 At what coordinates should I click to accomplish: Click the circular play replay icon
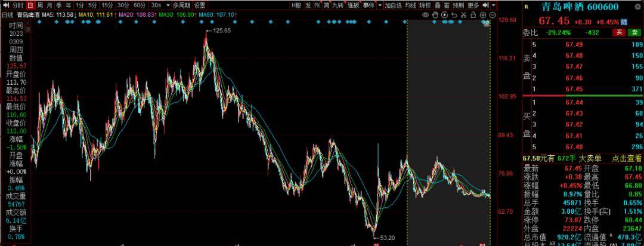(x=444, y=15)
